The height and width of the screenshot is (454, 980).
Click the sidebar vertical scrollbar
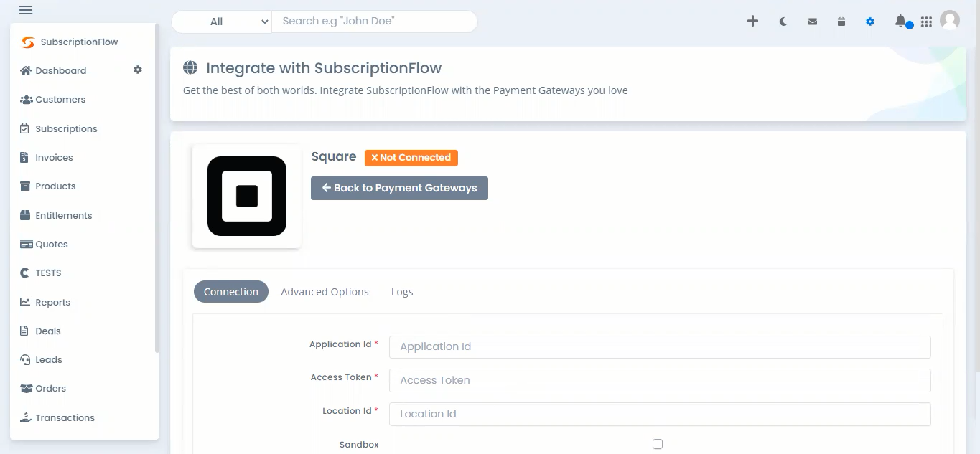pyautogui.click(x=157, y=189)
